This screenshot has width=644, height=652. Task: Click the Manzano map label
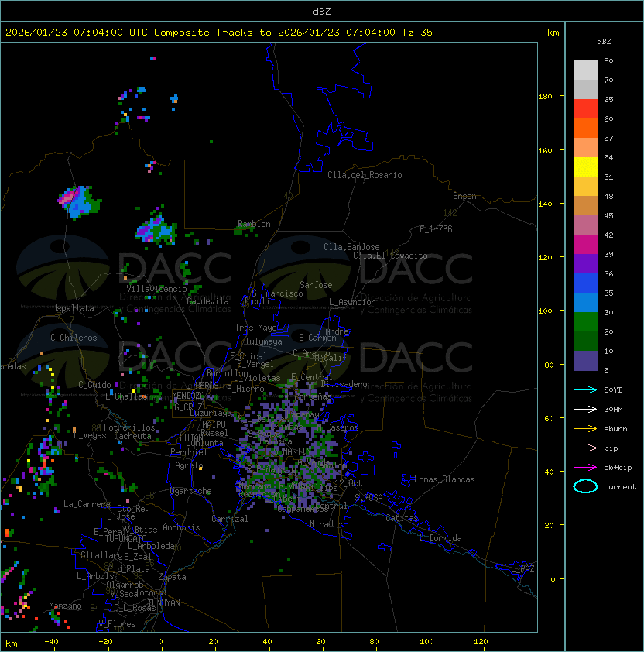click(65, 606)
